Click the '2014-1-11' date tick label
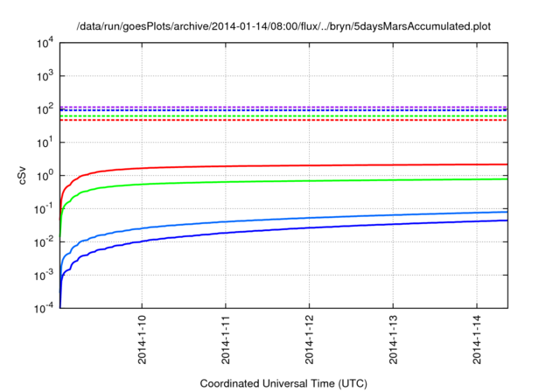Viewport: 560px width, 392px height. (x=226, y=339)
